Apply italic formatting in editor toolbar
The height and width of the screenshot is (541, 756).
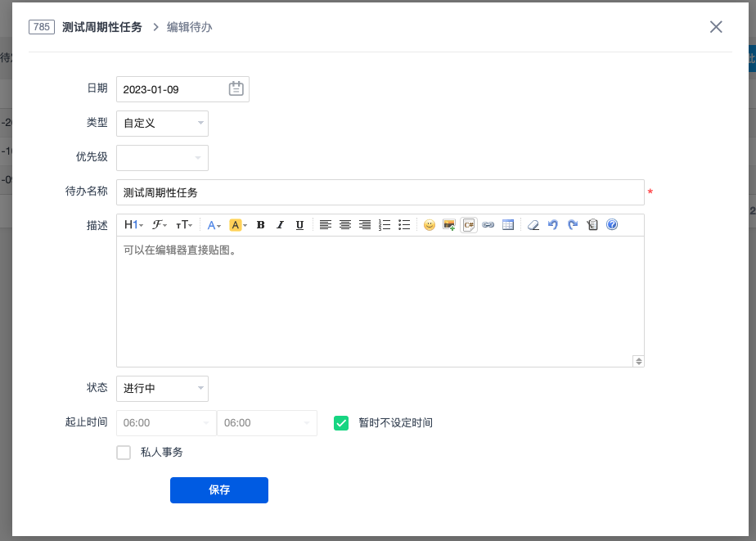[280, 225]
